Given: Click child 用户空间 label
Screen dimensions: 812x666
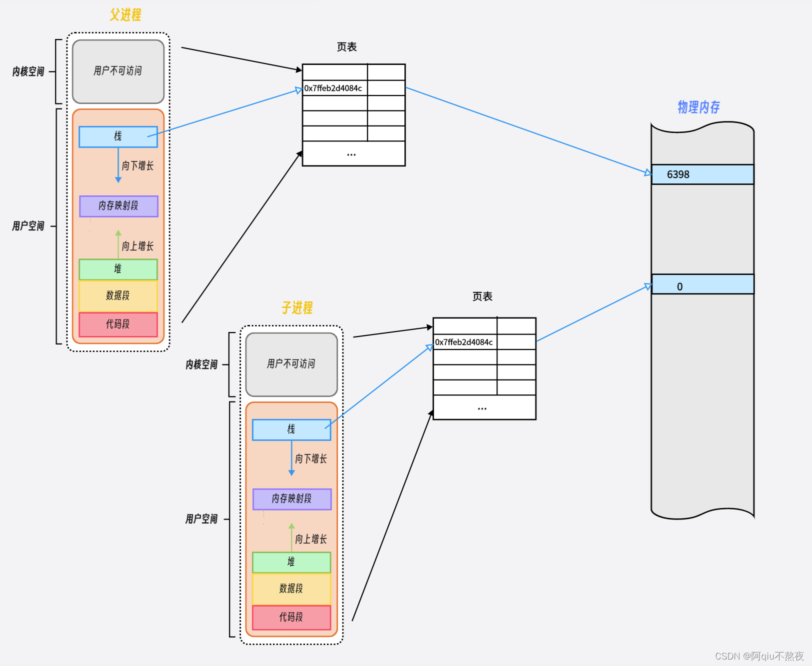Looking at the screenshot, I should tap(202, 519).
